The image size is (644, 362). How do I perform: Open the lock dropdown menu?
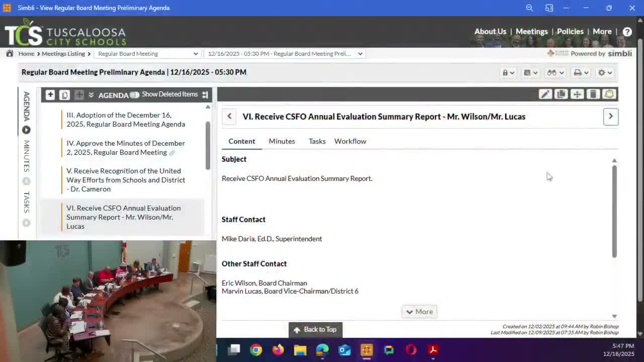point(508,72)
